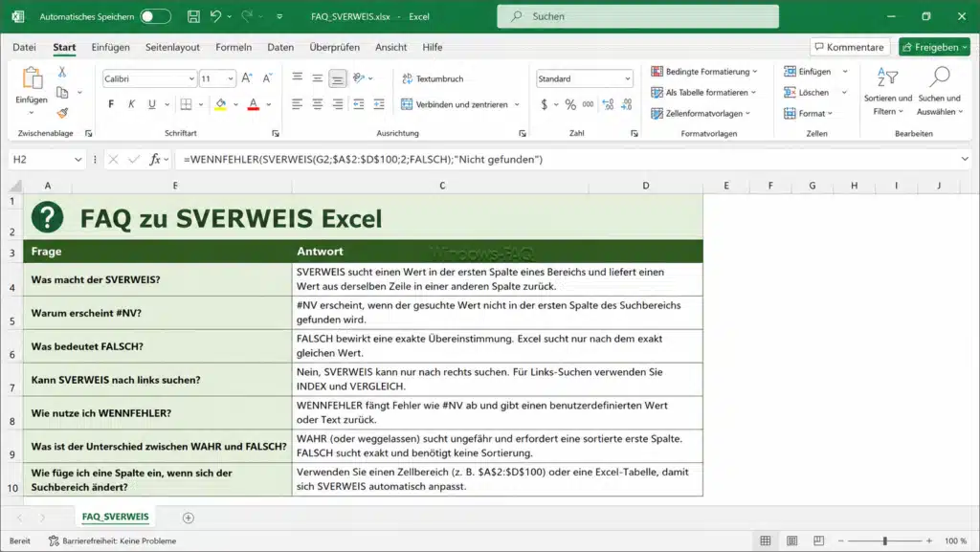Image resolution: width=980 pixels, height=552 pixels.
Task: Open Standard number format dropdown
Action: [628, 78]
